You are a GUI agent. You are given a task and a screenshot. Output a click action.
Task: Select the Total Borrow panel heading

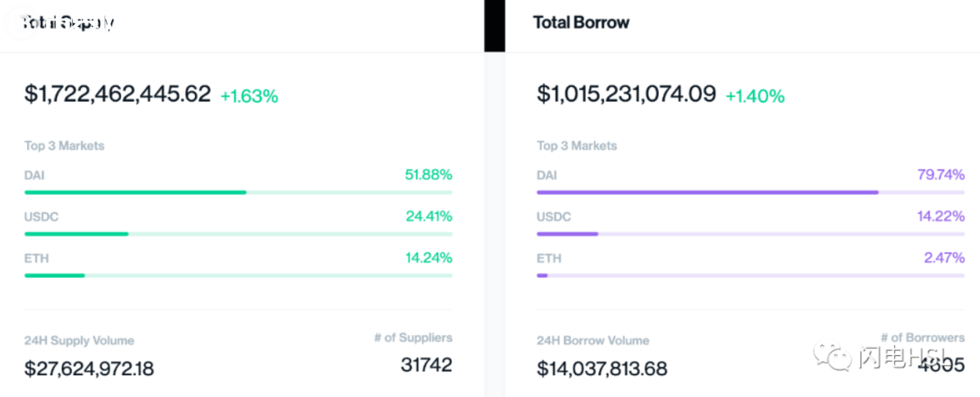(x=581, y=23)
